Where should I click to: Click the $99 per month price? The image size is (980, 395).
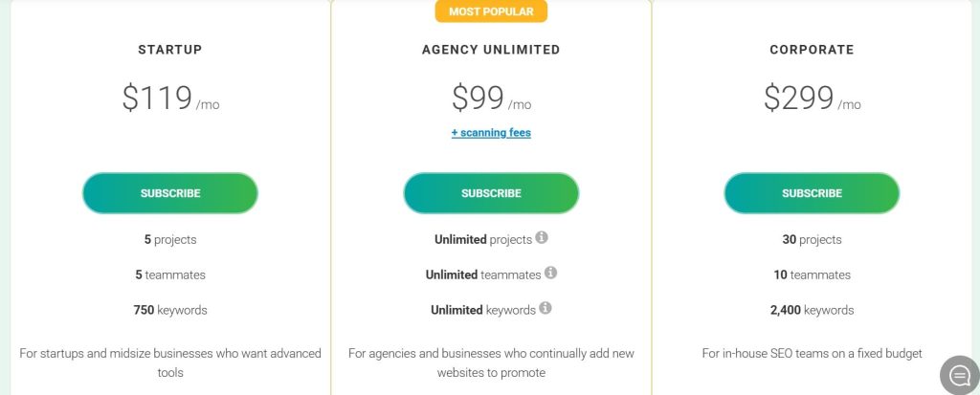(491, 98)
